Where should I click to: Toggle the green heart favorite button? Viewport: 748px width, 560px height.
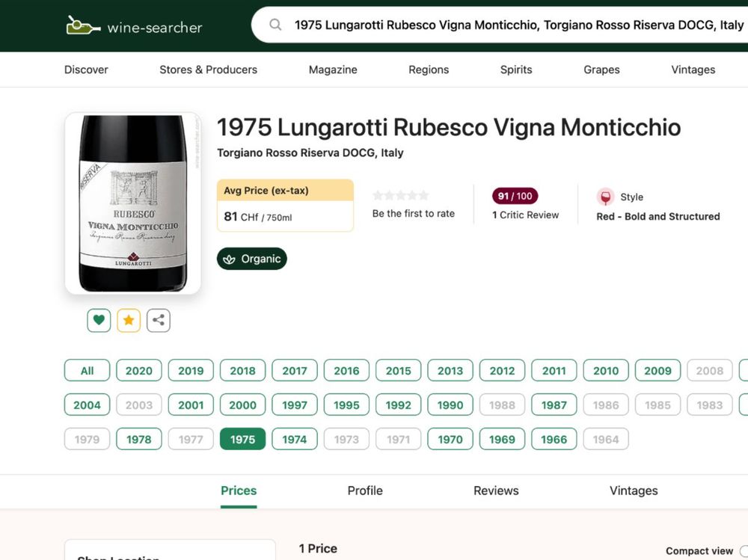(x=99, y=319)
